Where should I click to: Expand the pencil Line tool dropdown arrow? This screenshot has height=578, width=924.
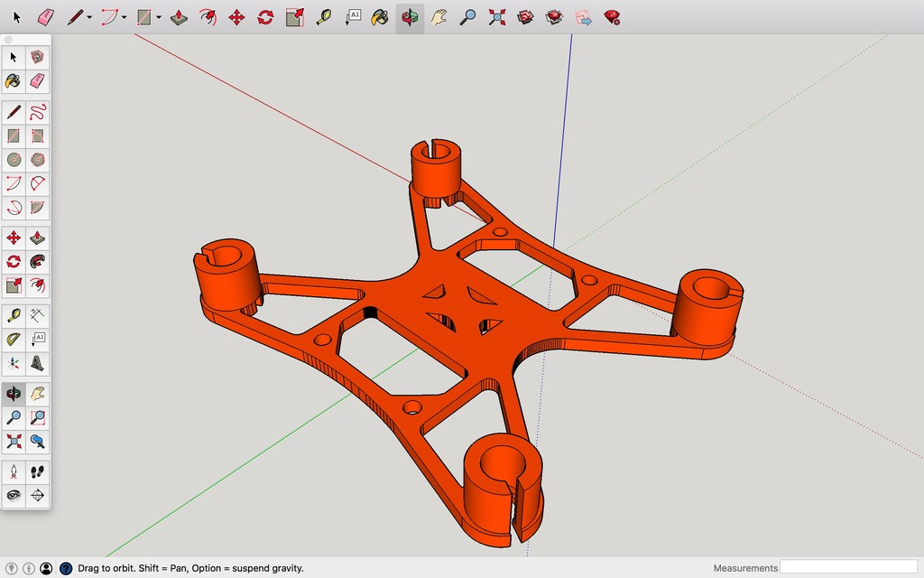91,17
